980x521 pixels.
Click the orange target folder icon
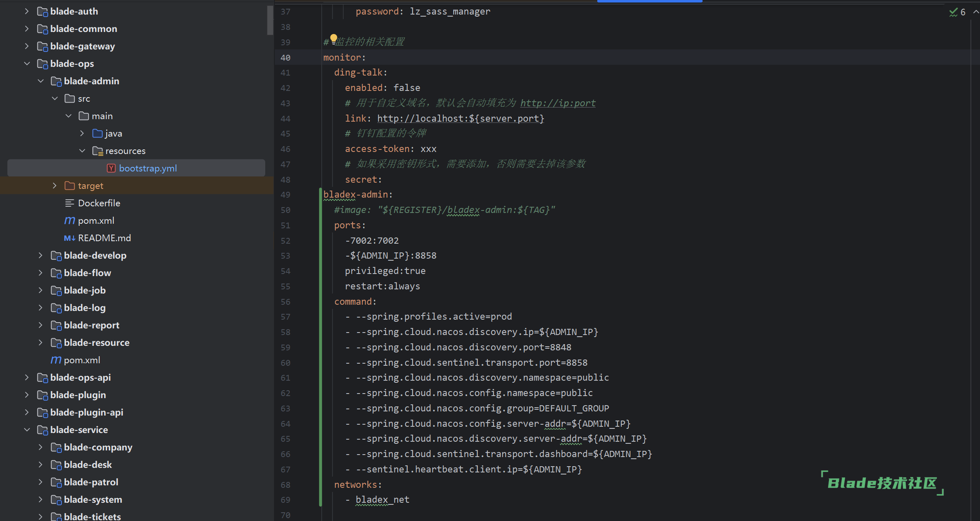click(x=70, y=186)
